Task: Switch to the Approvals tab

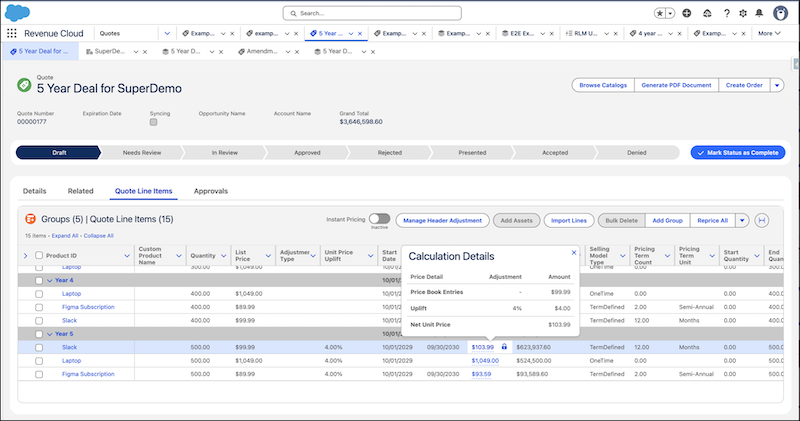Action: tap(211, 191)
